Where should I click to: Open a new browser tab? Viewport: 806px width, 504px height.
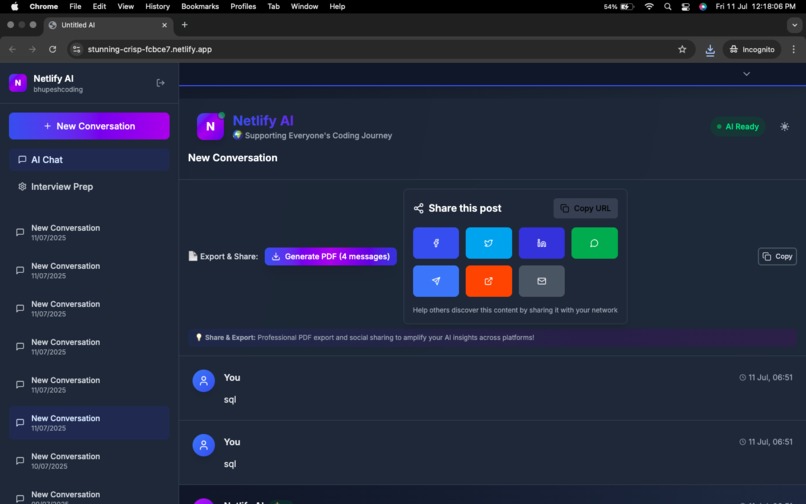click(185, 25)
